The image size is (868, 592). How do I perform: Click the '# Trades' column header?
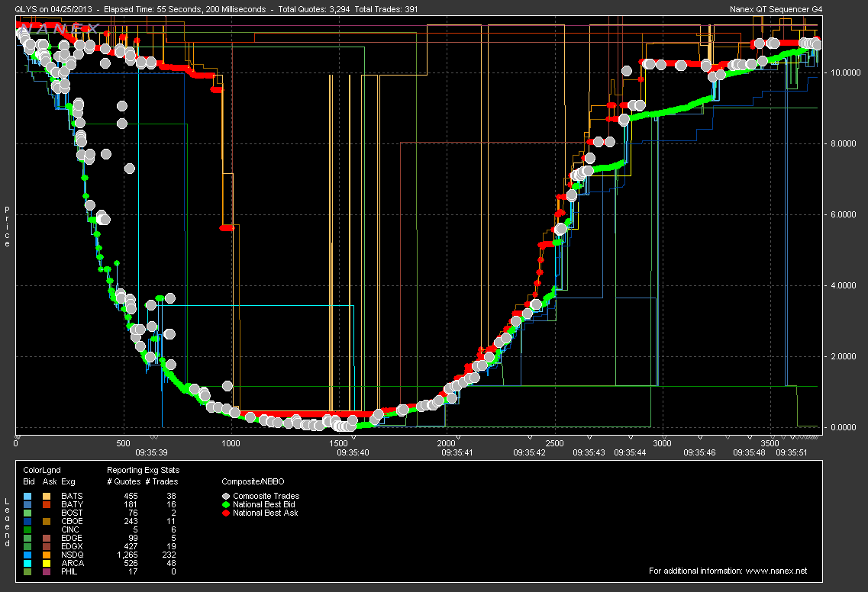pyautogui.click(x=162, y=481)
